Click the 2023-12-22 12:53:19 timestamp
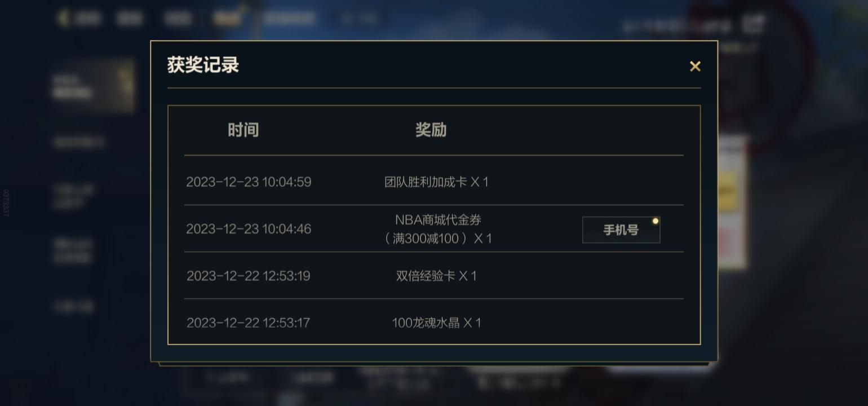The width and height of the screenshot is (868, 406). [249, 276]
